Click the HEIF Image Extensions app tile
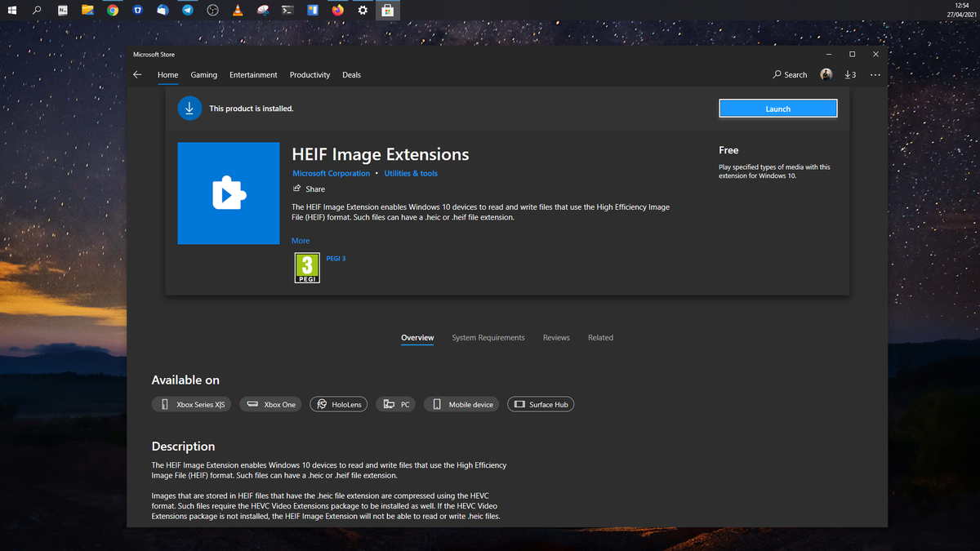 tap(229, 193)
